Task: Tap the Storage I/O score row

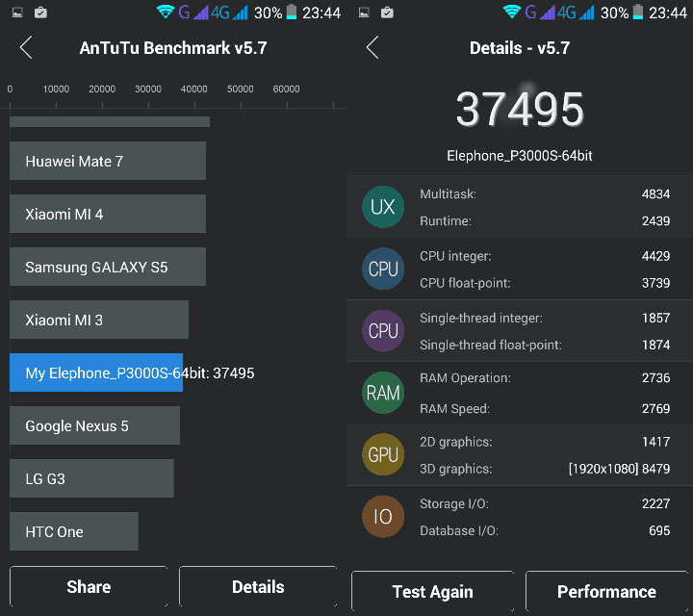Action: click(x=545, y=503)
